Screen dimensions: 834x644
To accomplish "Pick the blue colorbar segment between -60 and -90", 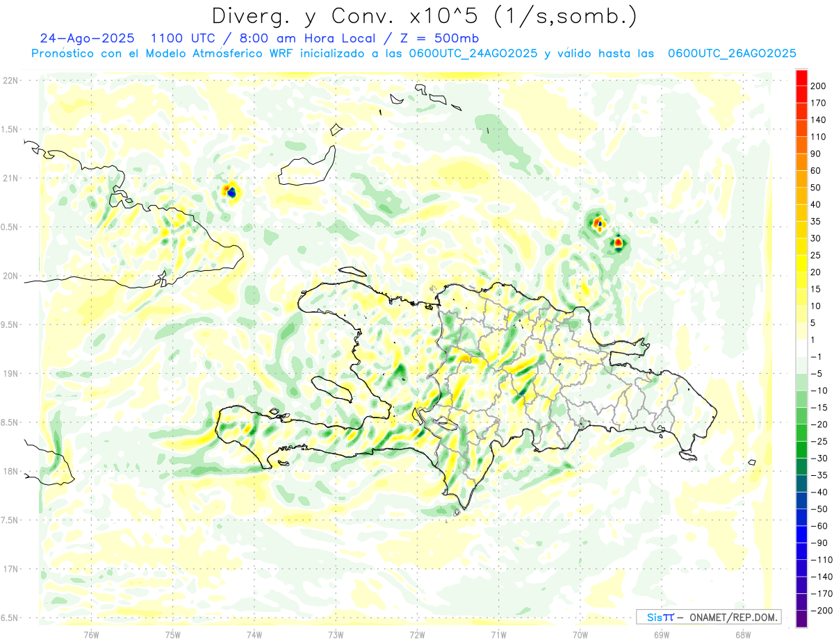I will point(801,534).
